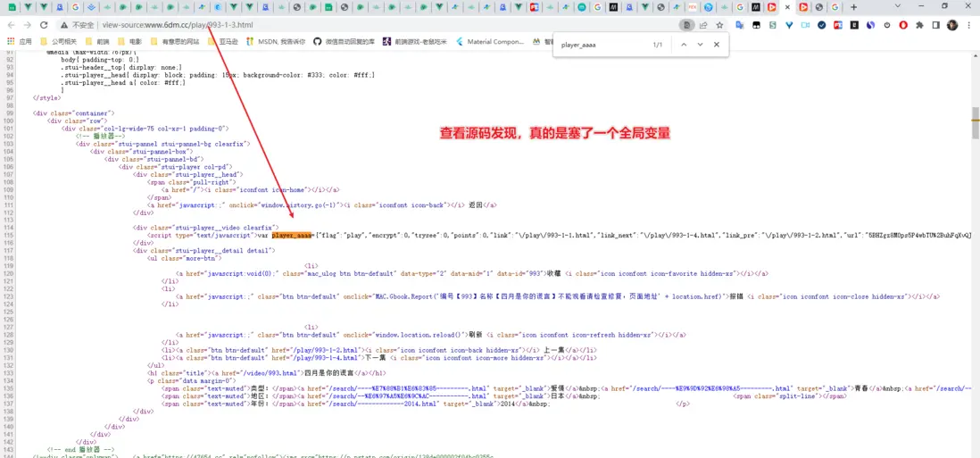Open the Vue devtools extension icon
This screenshot has height=458, width=980.
point(789,26)
